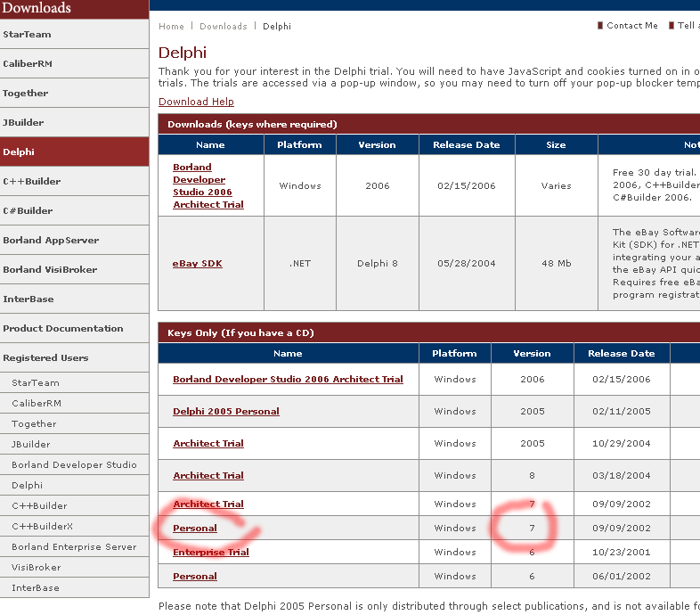Click the 05/28/2004 release date cell
Screen dimensions: 700x615
pos(467,264)
